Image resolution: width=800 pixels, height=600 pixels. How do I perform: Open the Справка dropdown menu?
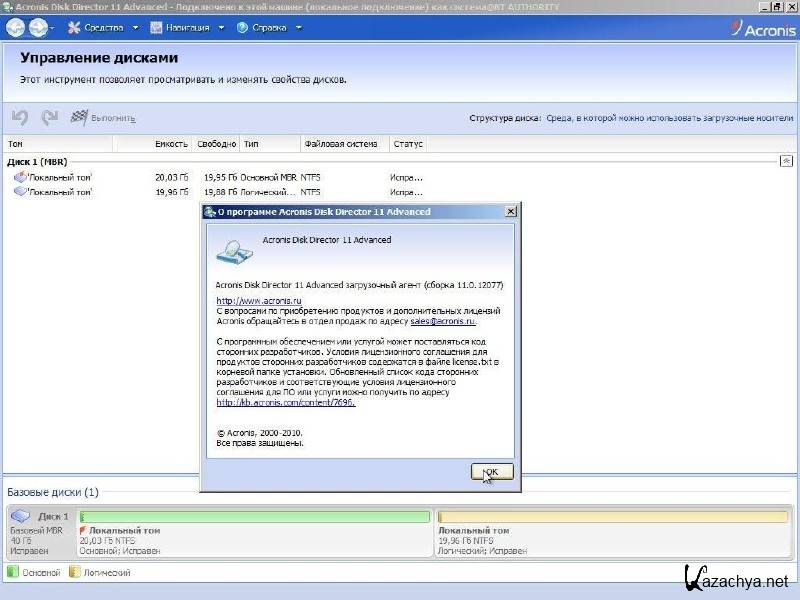pyautogui.click(x=268, y=27)
